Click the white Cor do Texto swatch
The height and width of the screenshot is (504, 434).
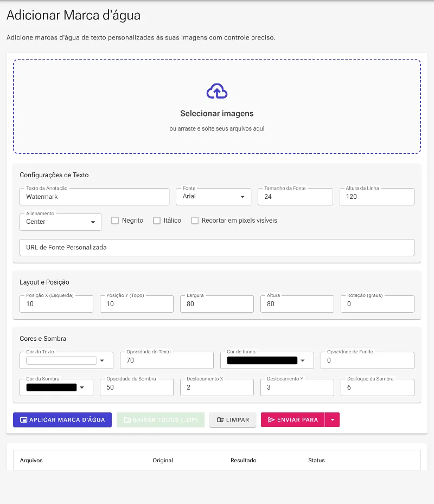pyautogui.click(x=61, y=360)
